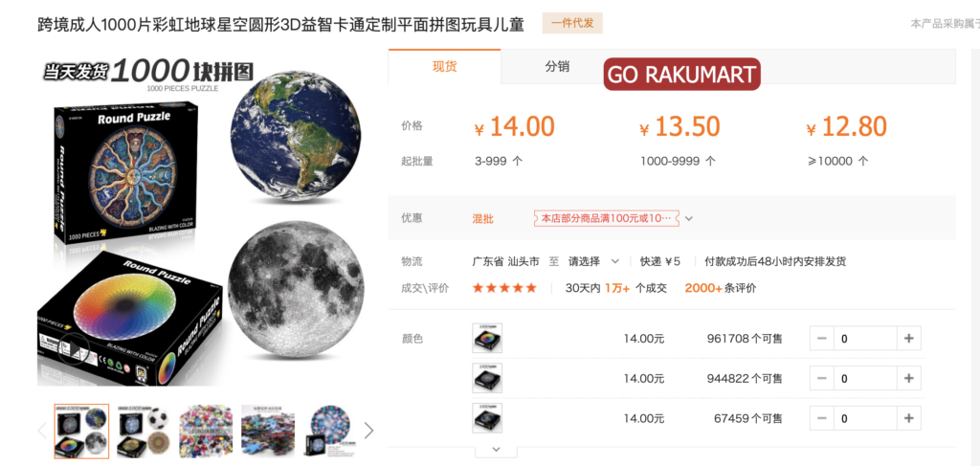Click the plus stepper for the 961708-stock color
The height and width of the screenshot is (466, 980).
coord(909,339)
